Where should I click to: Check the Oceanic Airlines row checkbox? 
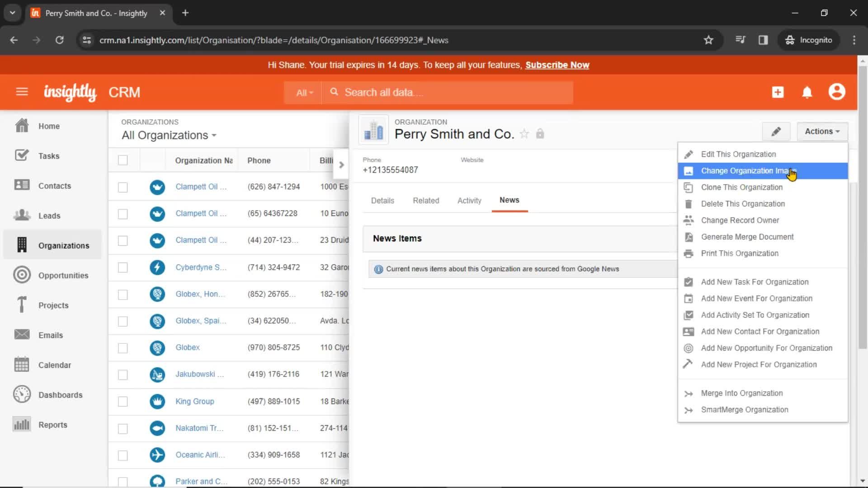point(123,455)
